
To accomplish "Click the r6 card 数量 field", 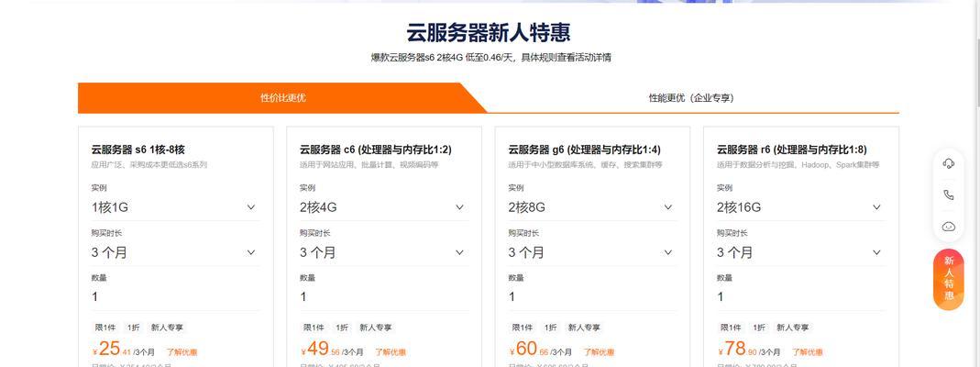I will click(x=800, y=297).
